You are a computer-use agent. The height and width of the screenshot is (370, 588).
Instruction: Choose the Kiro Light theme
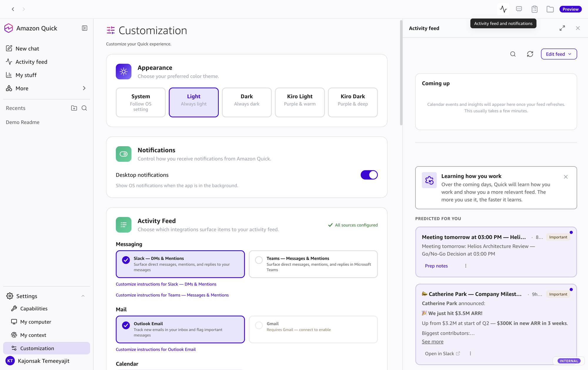pos(300,102)
